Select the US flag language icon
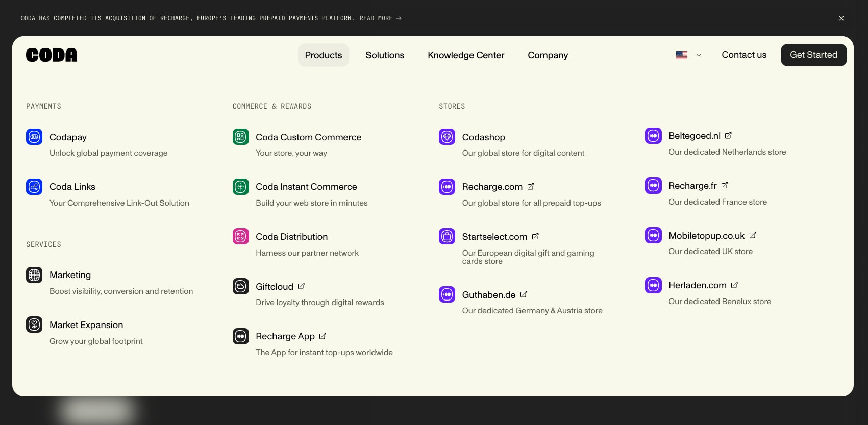The height and width of the screenshot is (425, 868). [x=682, y=55]
